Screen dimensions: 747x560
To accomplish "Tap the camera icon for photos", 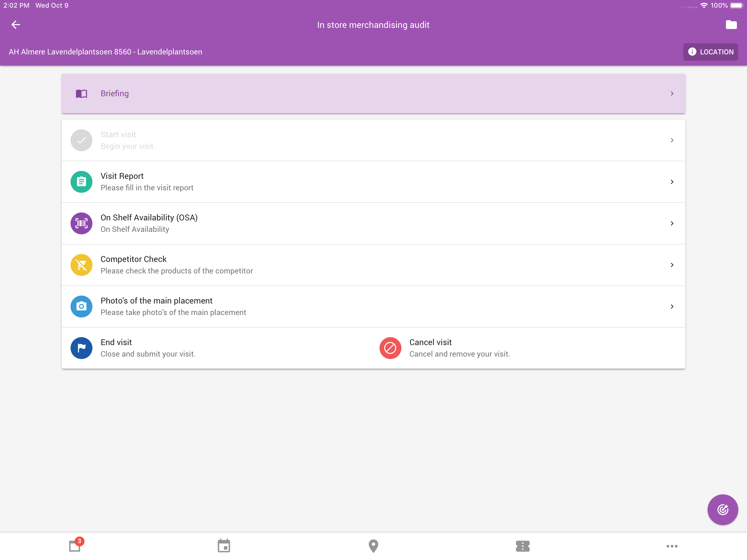I will coord(81,306).
